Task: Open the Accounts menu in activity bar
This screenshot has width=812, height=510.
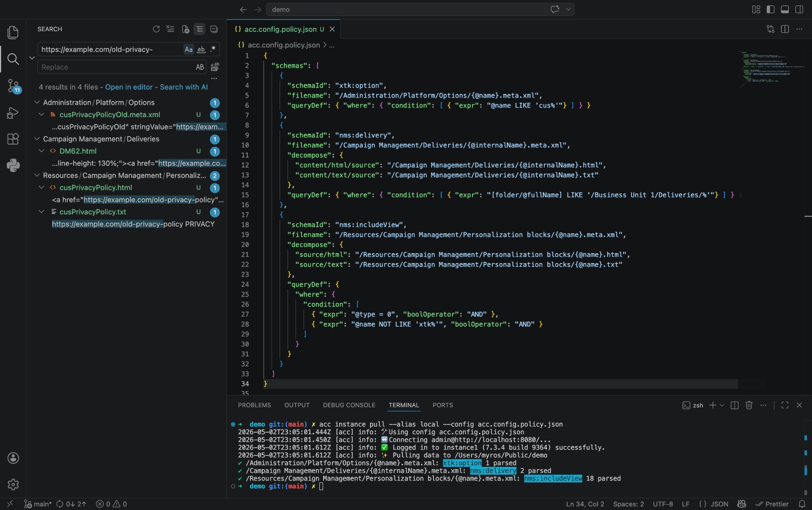Action: (13, 458)
